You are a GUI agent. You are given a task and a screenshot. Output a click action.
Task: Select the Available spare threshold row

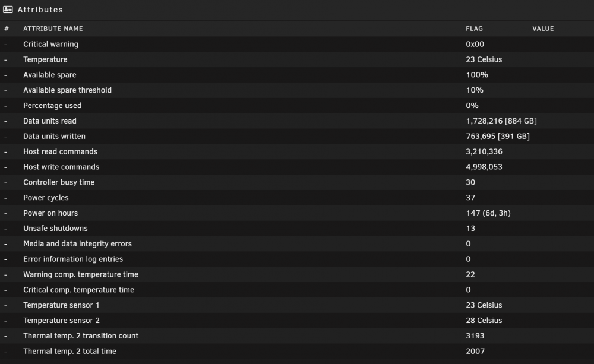[x=297, y=90]
